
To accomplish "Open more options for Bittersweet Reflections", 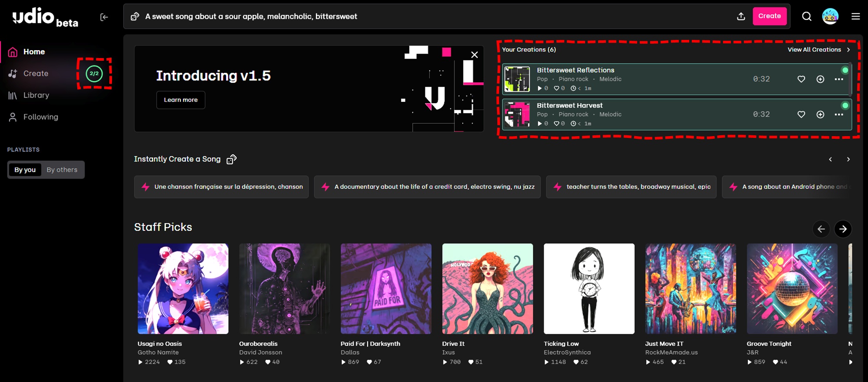I will (838, 79).
